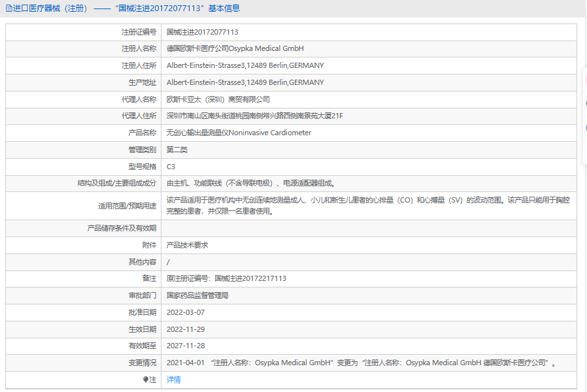Image resolution: width=587 pixels, height=392 pixels.
Task: Select the 批准日期 label
Action: pos(143,312)
